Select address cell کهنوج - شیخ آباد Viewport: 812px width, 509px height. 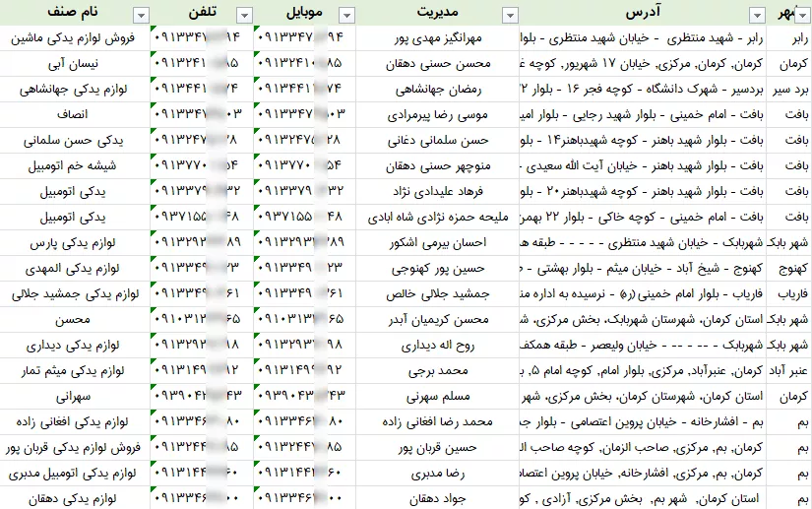pyautogui.click(x=643, y=269)
